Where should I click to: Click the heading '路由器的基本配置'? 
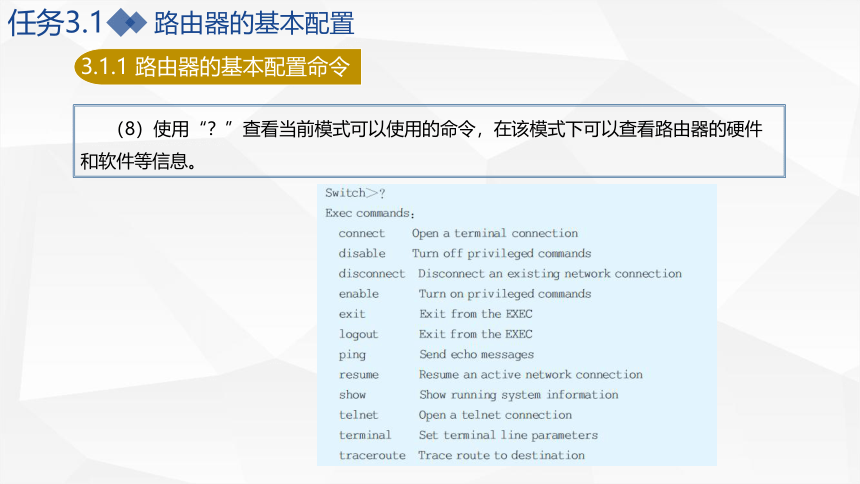click(254, 23)
